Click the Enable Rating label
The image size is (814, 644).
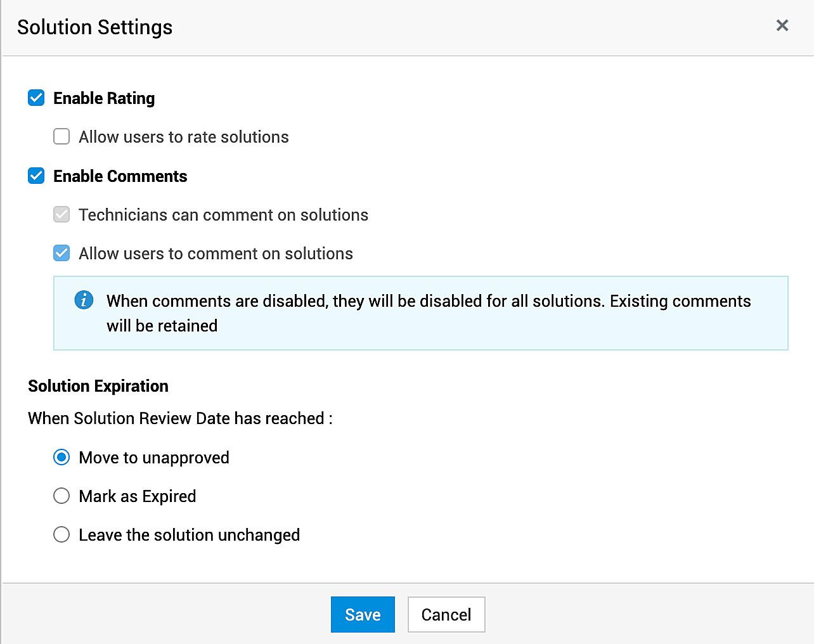coord(104,98)
